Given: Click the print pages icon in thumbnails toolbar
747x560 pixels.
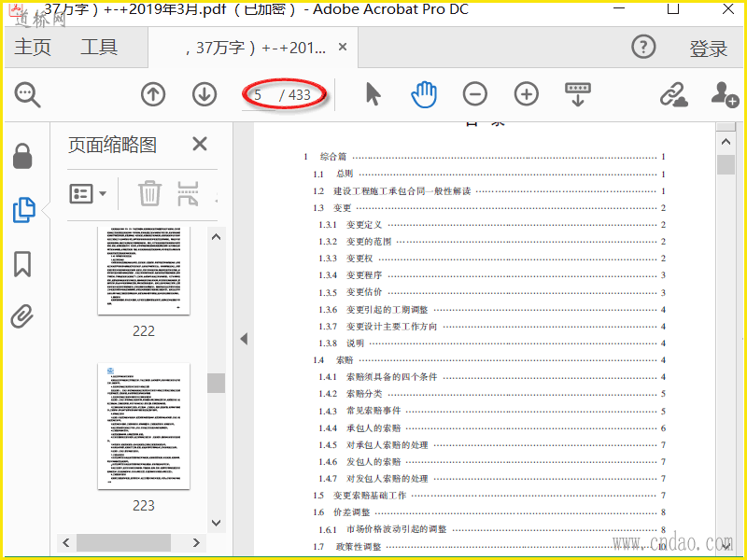Looking at the screenshot, I should tap(188, 193).
